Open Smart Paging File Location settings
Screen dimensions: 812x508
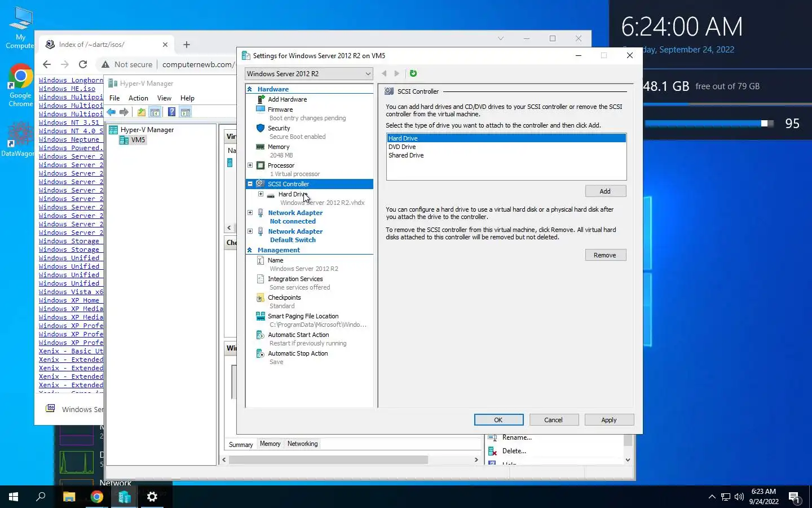tap(303, 316)
